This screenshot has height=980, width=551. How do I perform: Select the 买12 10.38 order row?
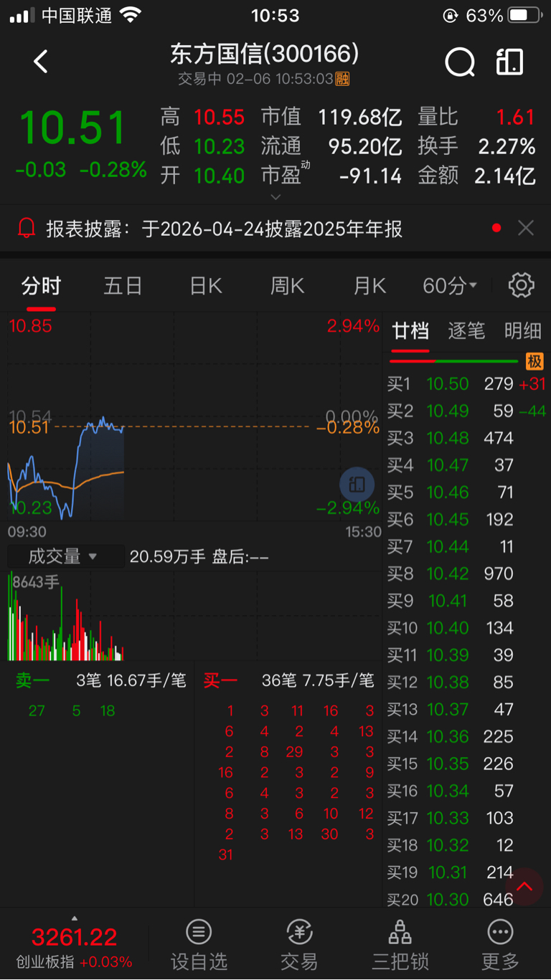coord(466,682)
